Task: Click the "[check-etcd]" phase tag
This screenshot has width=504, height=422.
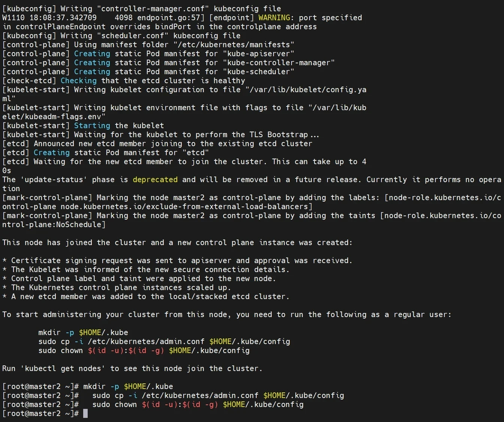Action: pos(29,81)
